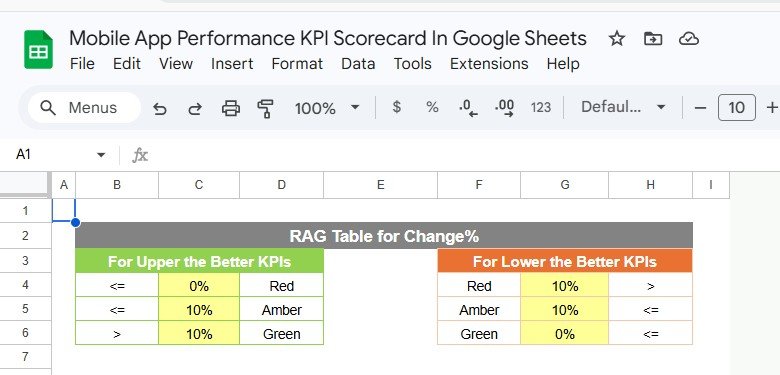Viewport: 780px width, 375px height.
Task: Select the Amber cell in column F
Action: click(x=479, y=309)
